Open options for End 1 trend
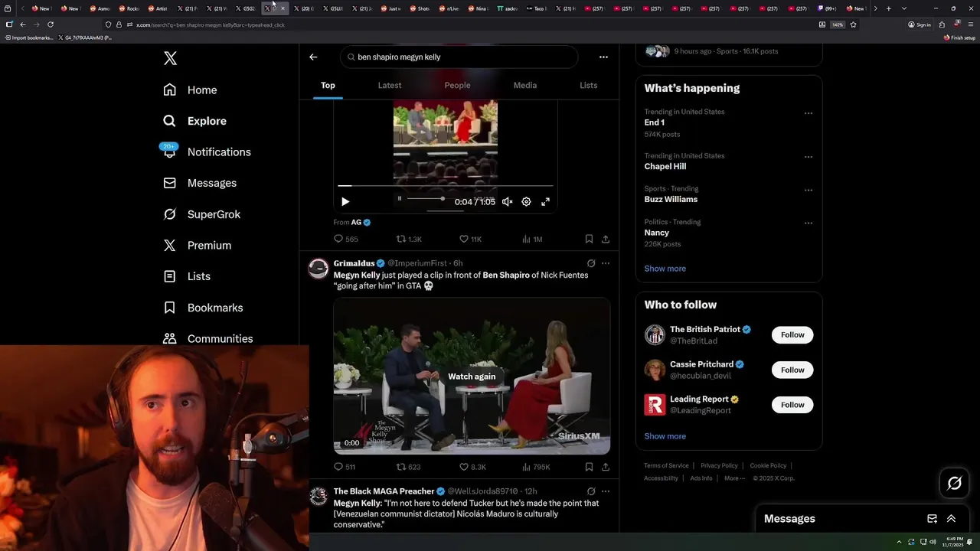This screenshot has width=980, height=551. pos(808,113)
